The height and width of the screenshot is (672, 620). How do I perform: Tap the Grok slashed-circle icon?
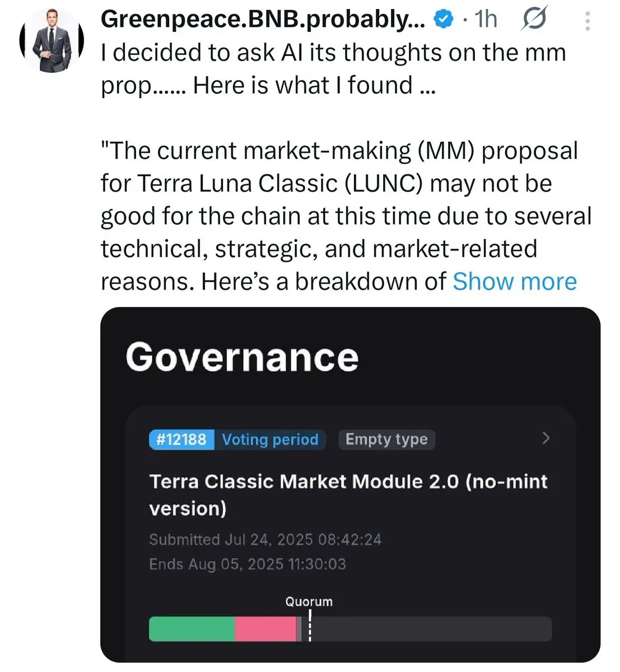[x=534, y=20]
